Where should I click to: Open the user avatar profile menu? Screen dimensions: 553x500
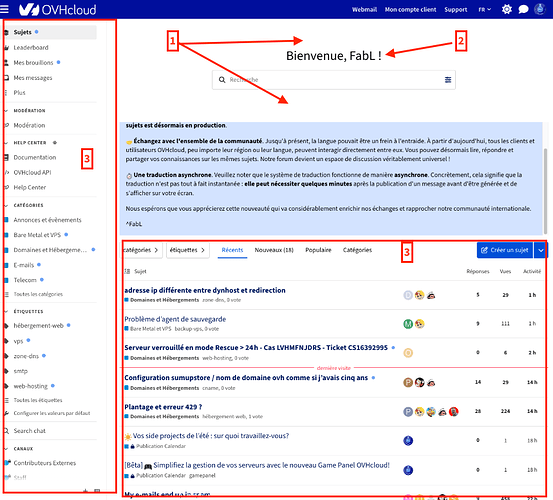point(540,9)
